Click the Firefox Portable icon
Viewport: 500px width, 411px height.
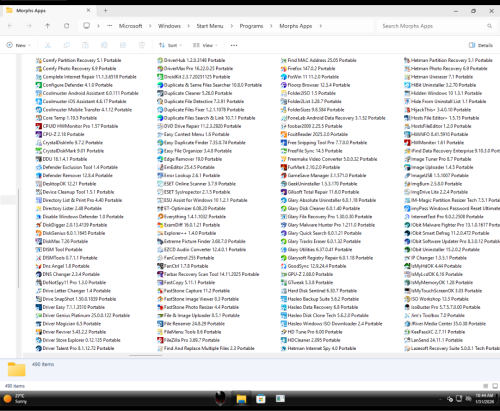(x=284, y=68)
